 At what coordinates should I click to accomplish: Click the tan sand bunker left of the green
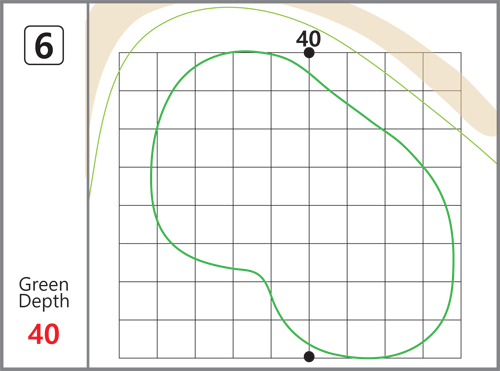pos(100,67)
